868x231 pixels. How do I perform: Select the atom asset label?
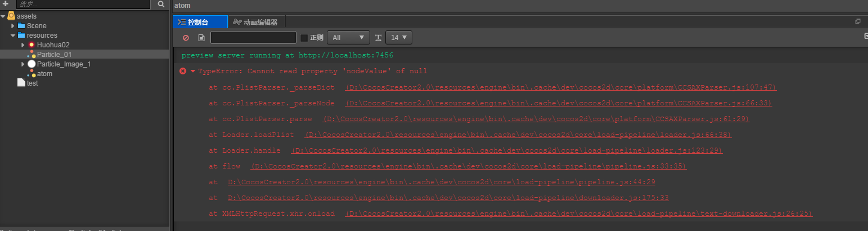(44, 74)
